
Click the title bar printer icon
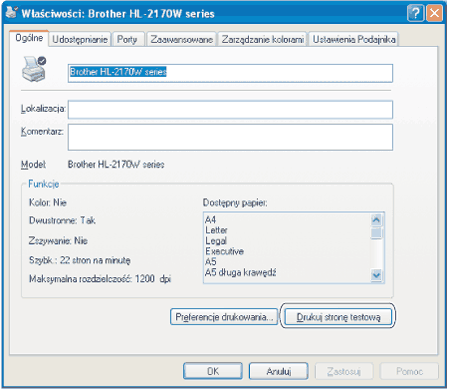click(12, 13)
